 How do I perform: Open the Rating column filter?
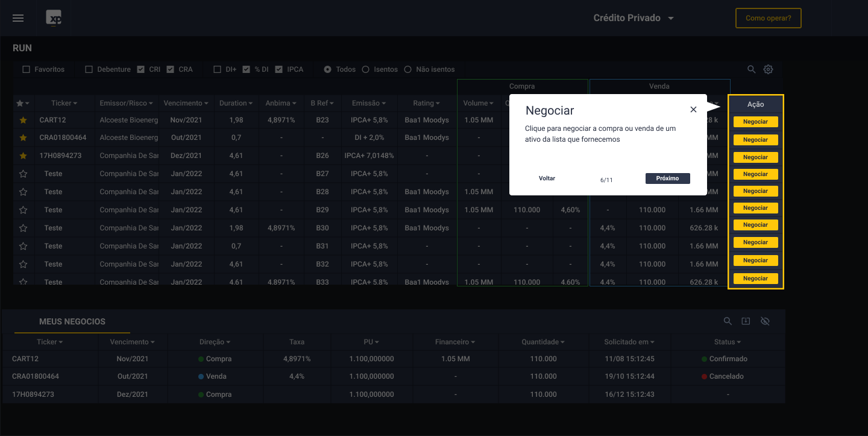click(x=427, y=103)
